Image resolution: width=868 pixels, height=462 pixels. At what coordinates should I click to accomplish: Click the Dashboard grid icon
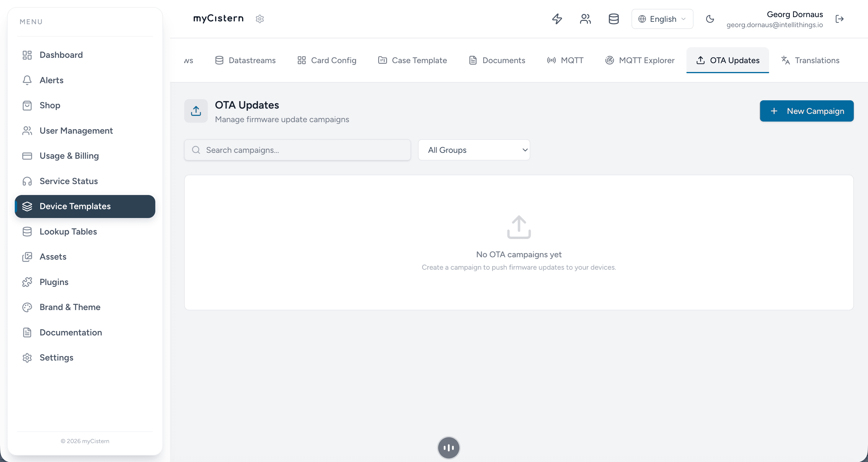27,55
